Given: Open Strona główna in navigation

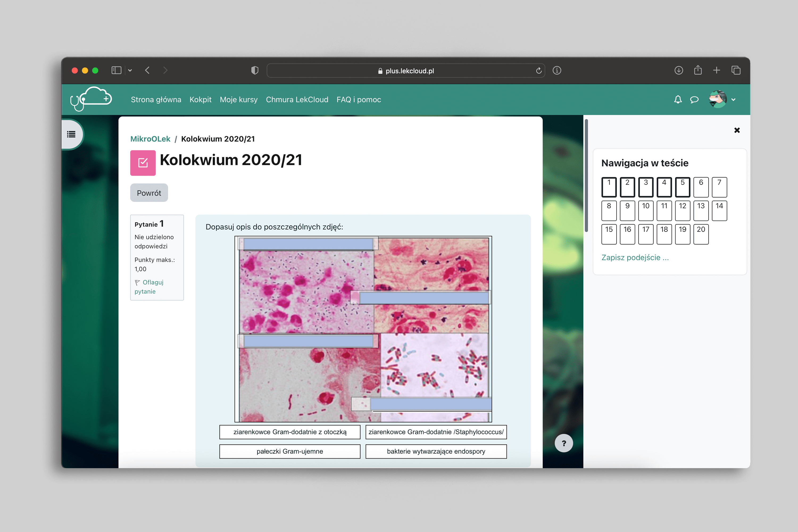Looking at the screenshot, I should [x=156, y=99].
